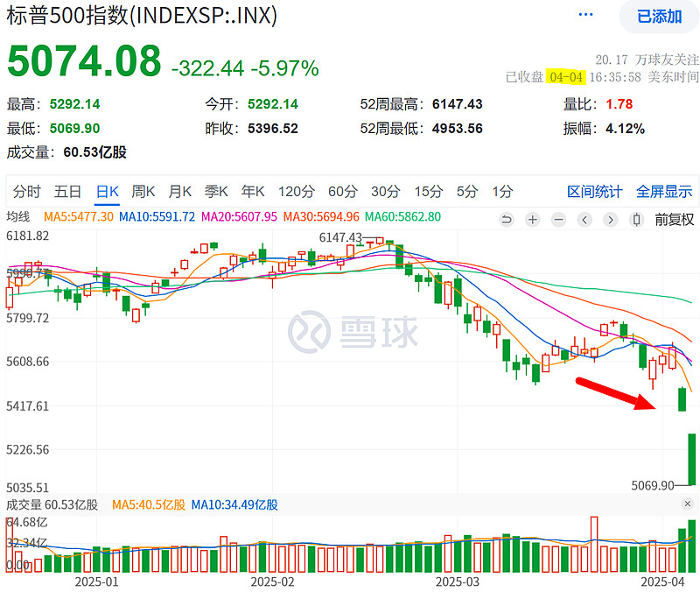Click the MA5:5477.30 indicator label

pyautogui.click(x=79, y=216)
